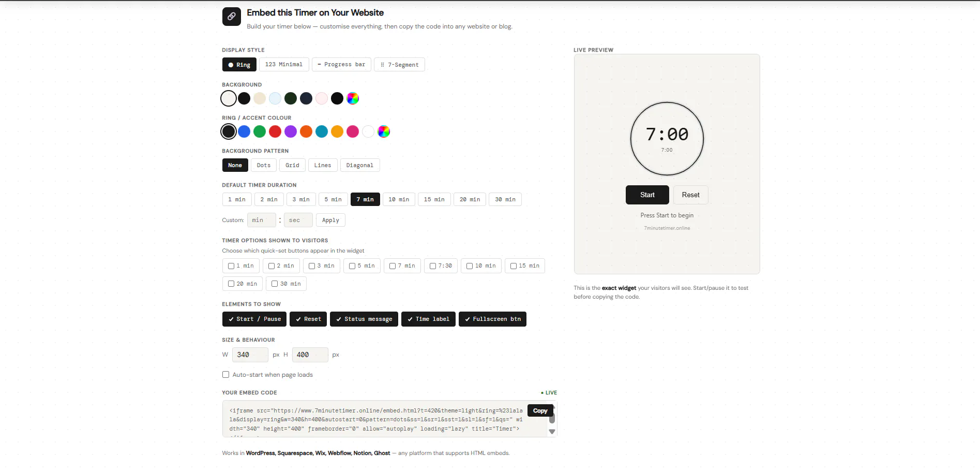Choose the Progress bar display style
The height and width of the screenshot is (471, 980).
[x=341, y=65]
